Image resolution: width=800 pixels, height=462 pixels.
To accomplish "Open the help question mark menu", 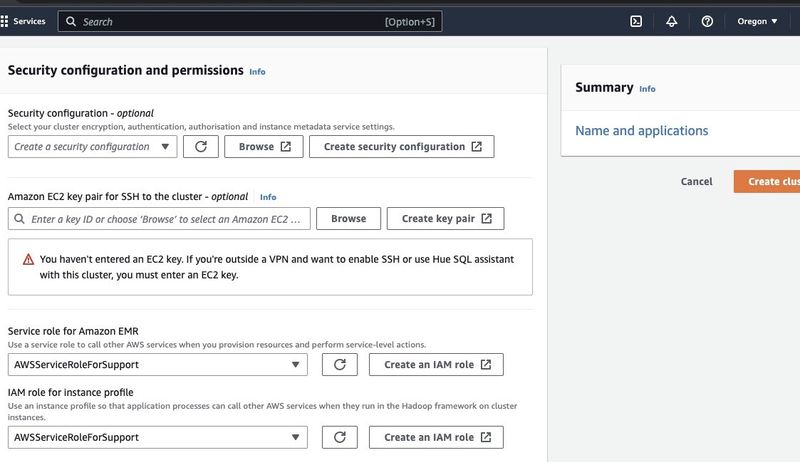I will 707,21.
